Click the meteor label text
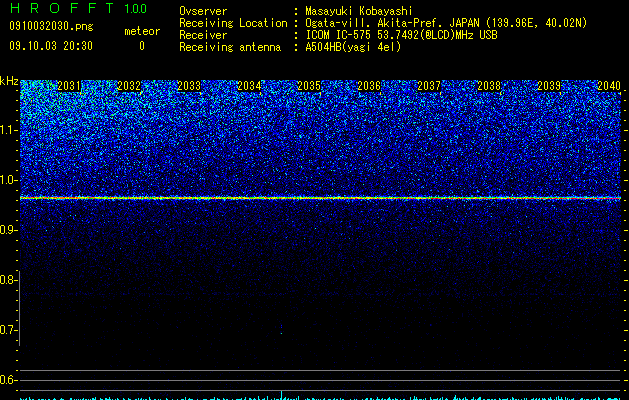The height and width of the screenshot is (400, 629). tap(142, 31)
